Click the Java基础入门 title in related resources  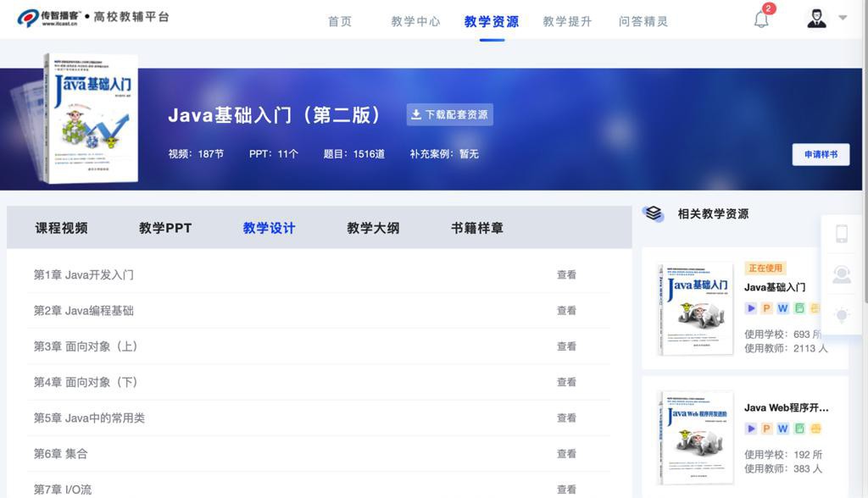pos(775,287)
